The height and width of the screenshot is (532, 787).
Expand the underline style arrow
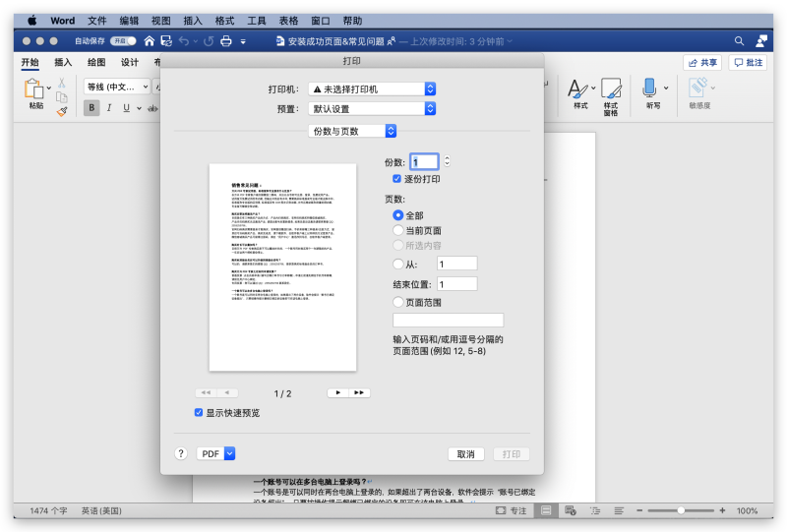(x=139, y=108)
